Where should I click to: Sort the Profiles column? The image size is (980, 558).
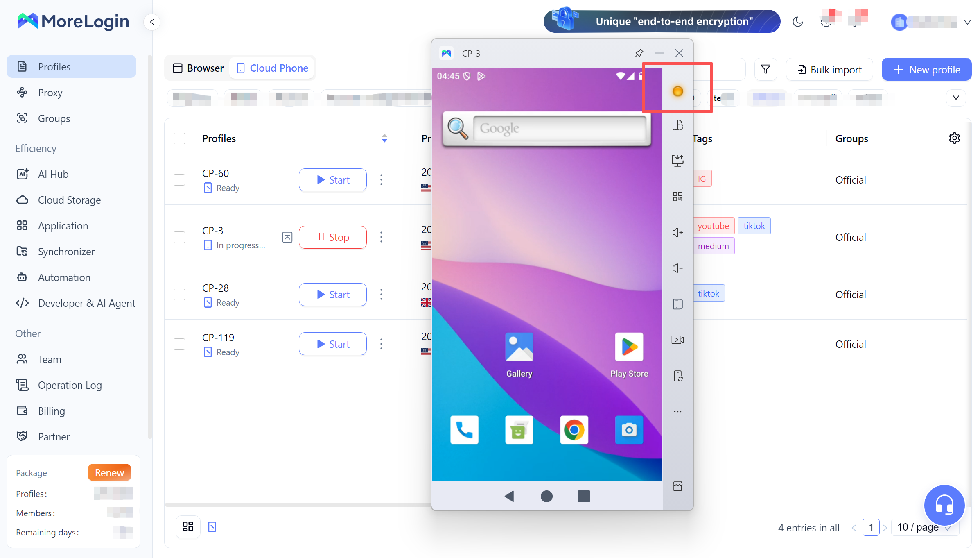pos(384,138)
